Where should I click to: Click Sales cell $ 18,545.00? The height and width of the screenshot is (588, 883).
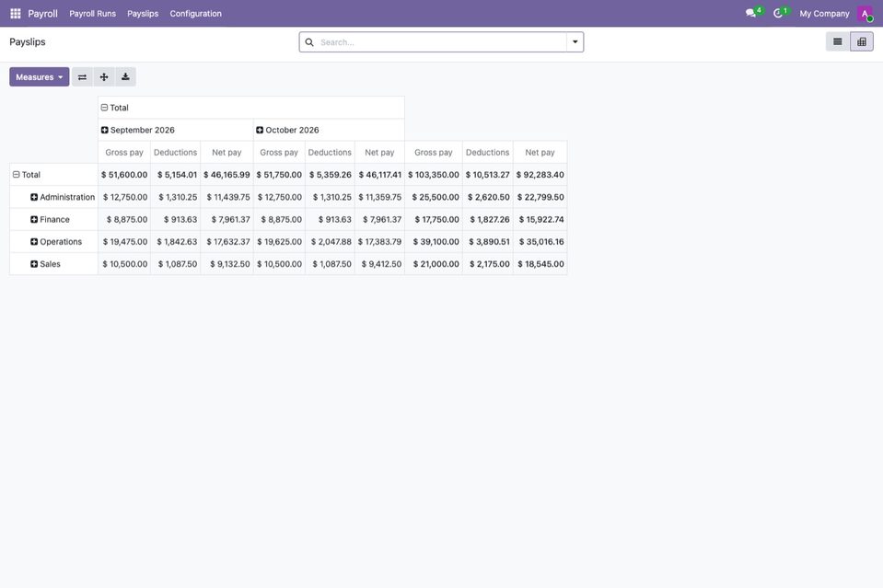click(540, 264)
